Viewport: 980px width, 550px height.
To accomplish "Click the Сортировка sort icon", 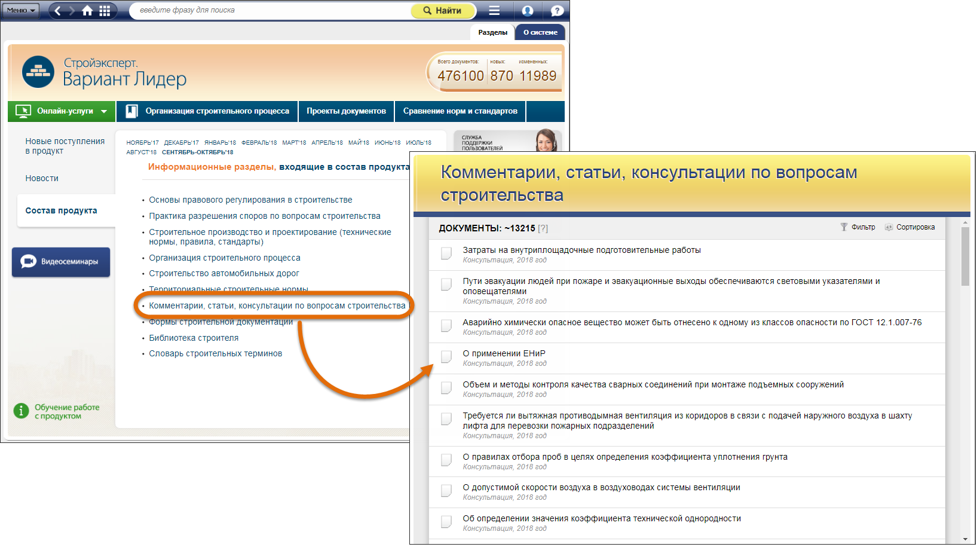I will [x=889, y=227].
